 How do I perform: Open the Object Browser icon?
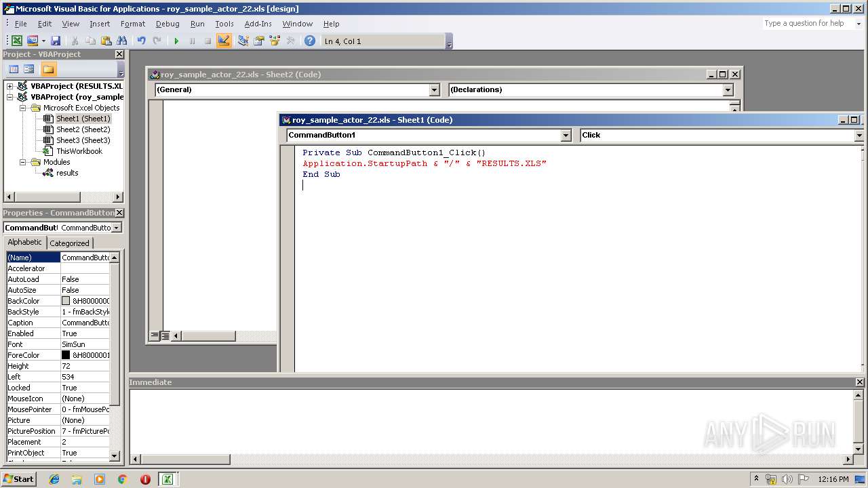[275, 41]
